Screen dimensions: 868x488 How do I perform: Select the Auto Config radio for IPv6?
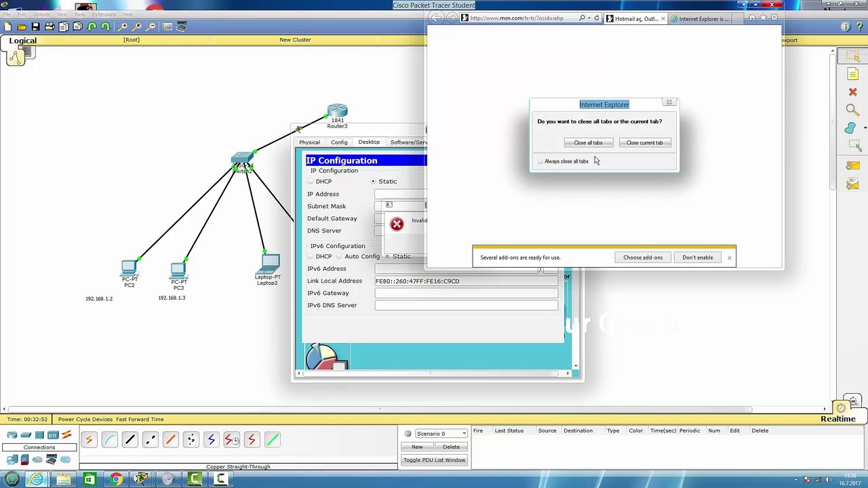pyautogui.click(x=339, y=256)
